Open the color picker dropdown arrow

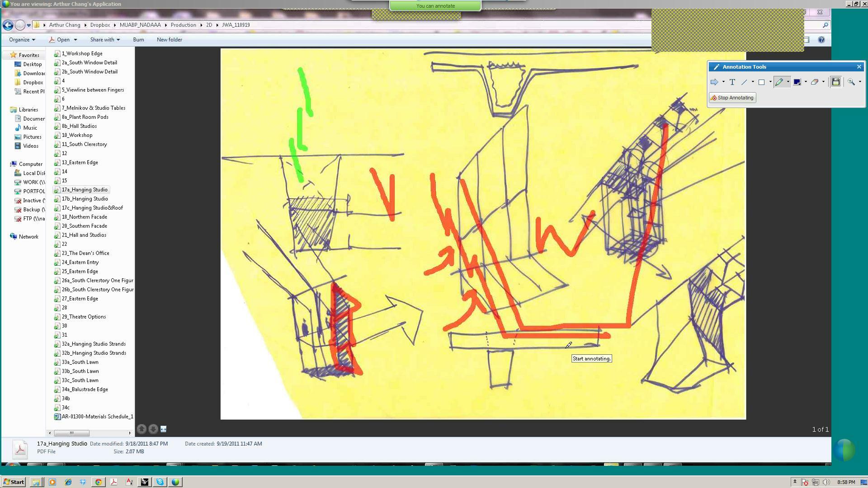coord(806,82)
